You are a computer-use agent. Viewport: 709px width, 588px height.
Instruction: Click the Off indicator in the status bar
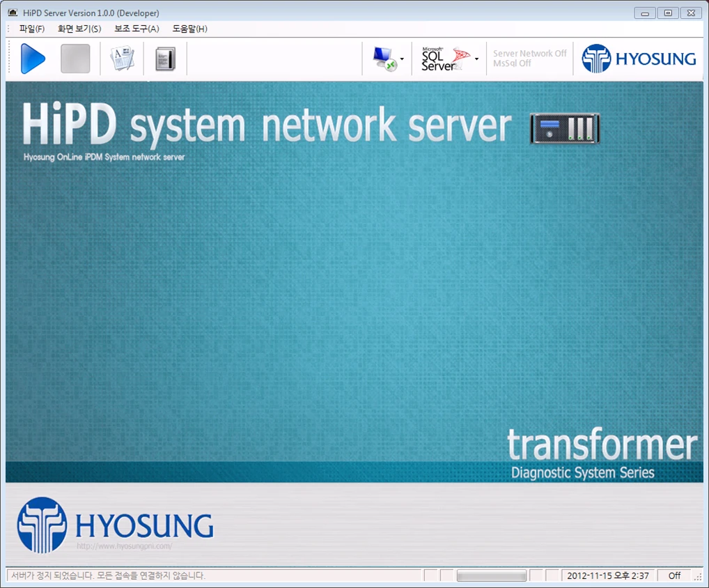click(674, 575)
